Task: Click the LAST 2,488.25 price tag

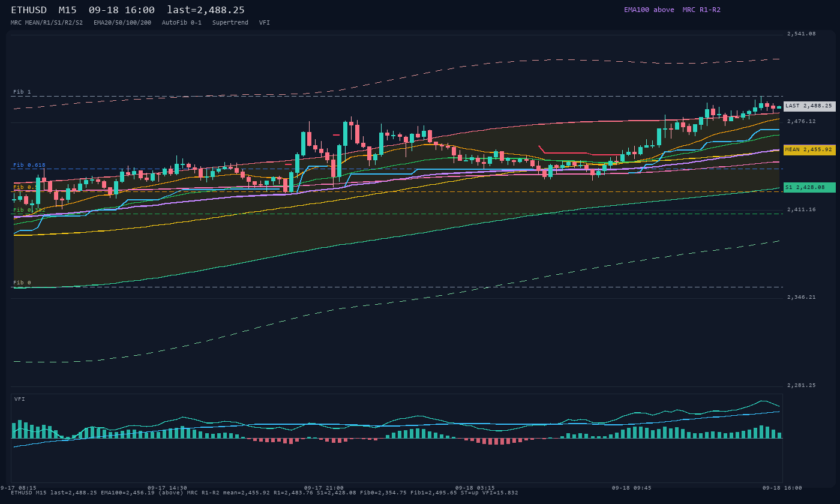Action: tap(809, 106)
